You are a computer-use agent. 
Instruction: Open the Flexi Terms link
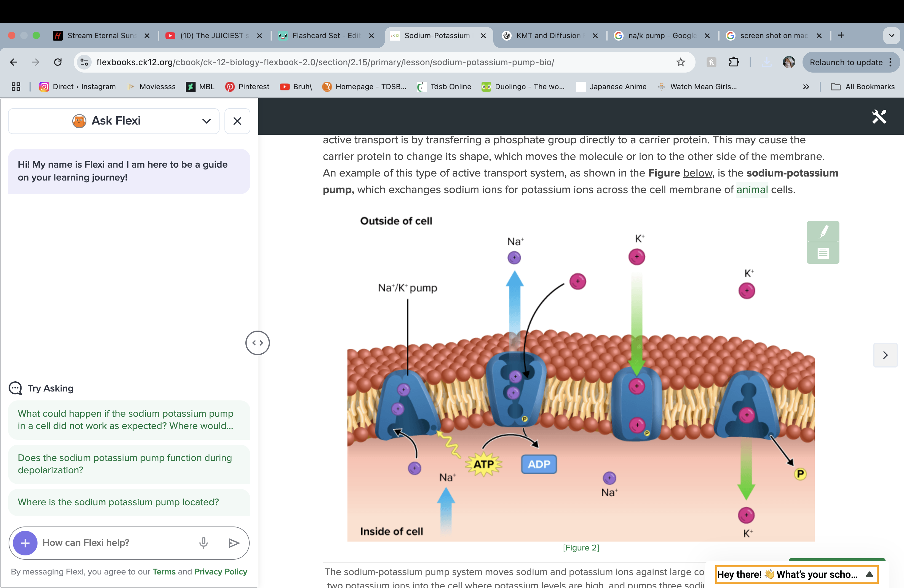tap(164, 572)
